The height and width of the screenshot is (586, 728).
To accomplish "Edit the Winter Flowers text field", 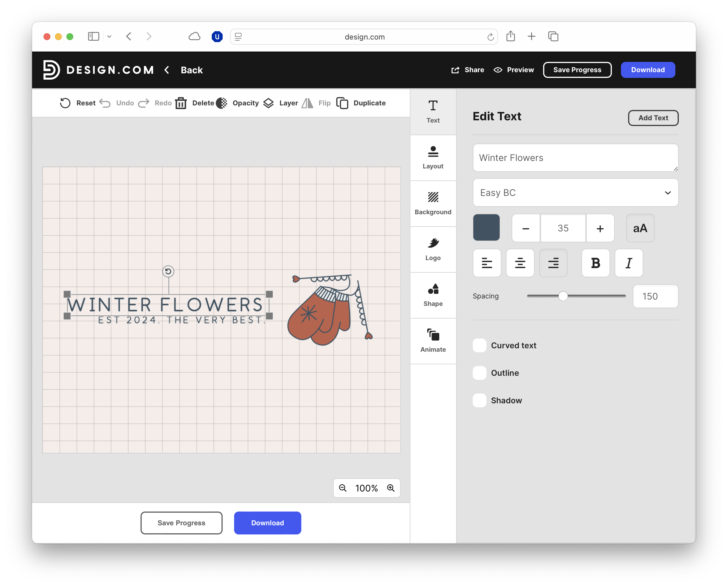I will [x=575, y=158].
